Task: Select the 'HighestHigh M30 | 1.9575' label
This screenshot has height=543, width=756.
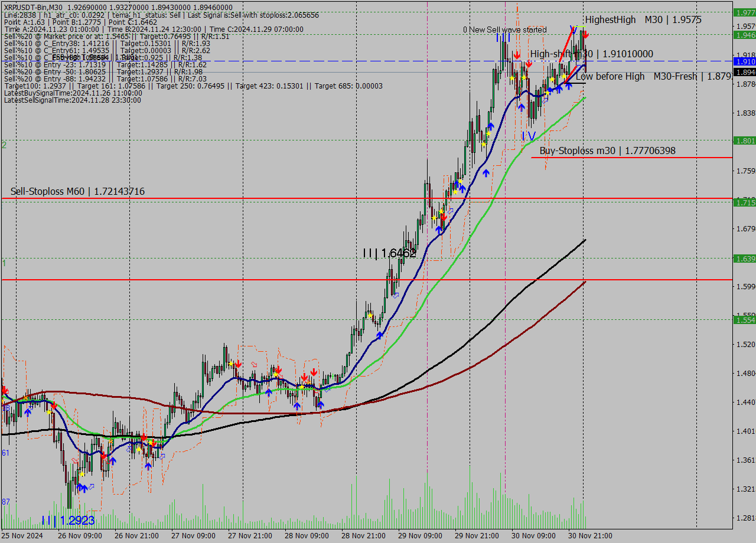Action: coord(643,19)
